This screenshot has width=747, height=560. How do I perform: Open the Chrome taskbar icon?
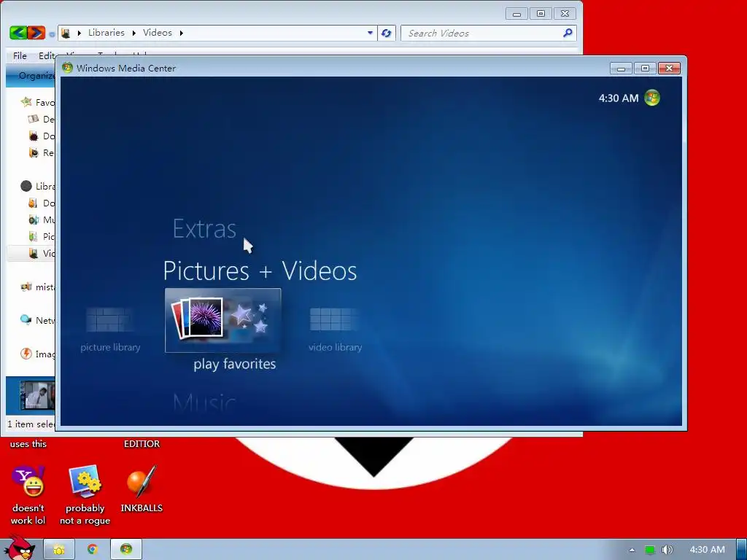(93, 550)
